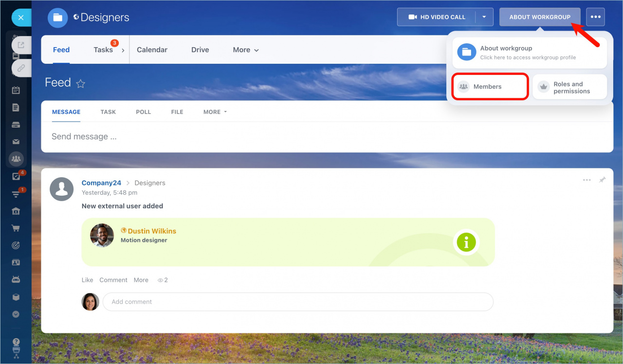Close the side panel with X button
The height and width of the screenshot is (364, 623).
click(x=20, y=18)
